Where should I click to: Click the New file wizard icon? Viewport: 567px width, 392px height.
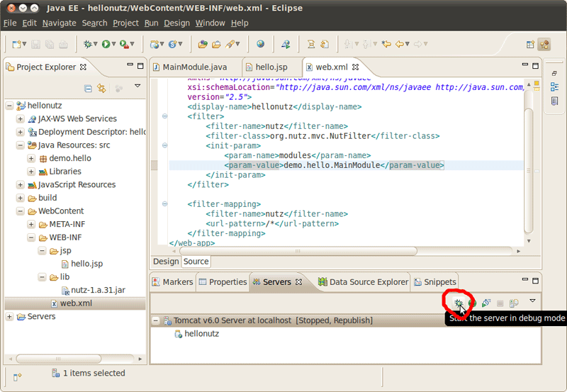[x=16, y=44]
